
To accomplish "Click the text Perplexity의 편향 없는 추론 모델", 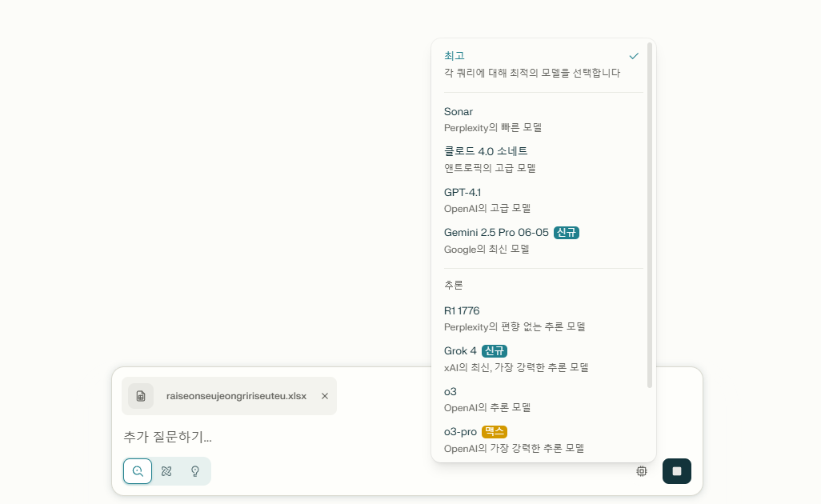I will pos(515,326).
